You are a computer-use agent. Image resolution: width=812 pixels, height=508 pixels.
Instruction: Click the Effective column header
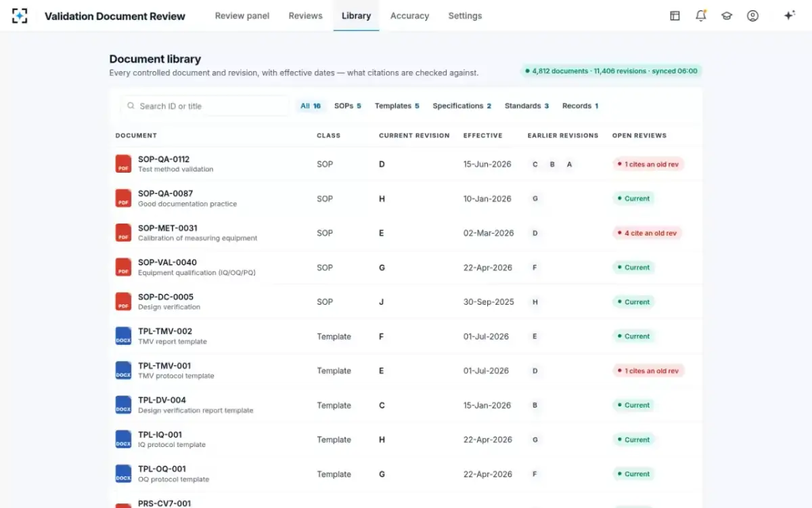click(x=483, y=135)
